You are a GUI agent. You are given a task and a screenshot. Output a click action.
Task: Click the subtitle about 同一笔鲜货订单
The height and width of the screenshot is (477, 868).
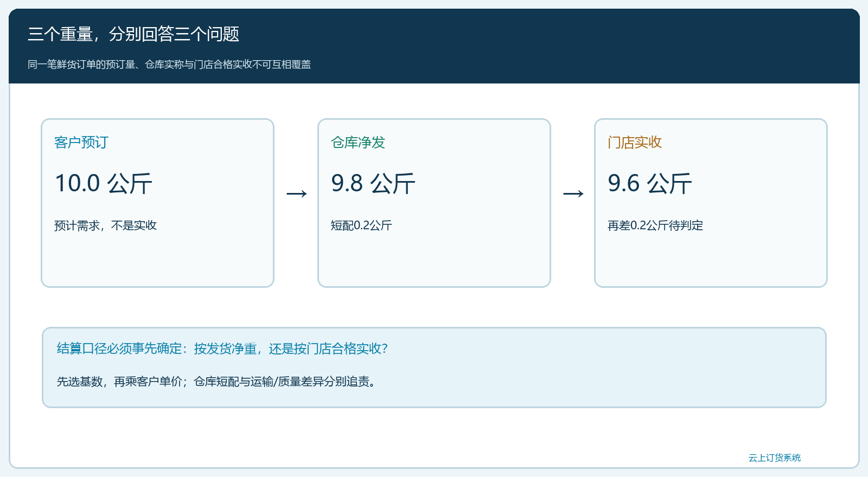point(169,65)
